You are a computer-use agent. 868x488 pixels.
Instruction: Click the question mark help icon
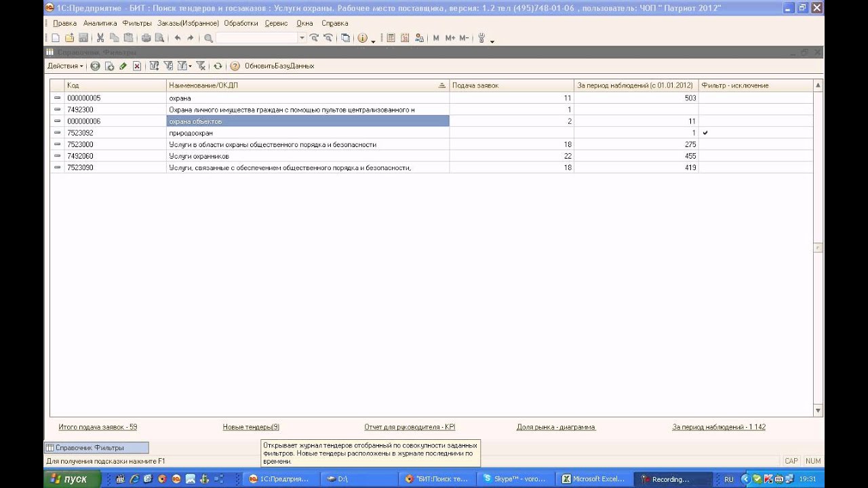pyautogui.click(x=235, y=66)
